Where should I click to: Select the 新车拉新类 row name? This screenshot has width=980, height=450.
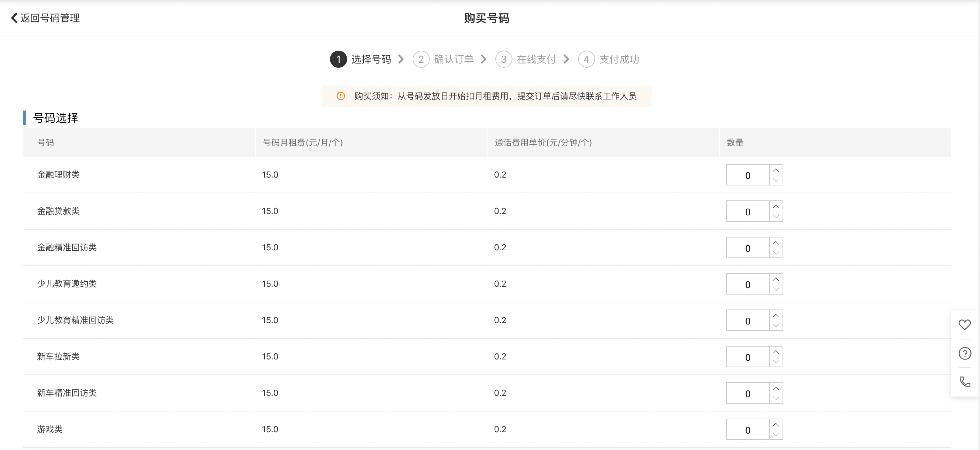pyautogui.click(x=58, y=356)
